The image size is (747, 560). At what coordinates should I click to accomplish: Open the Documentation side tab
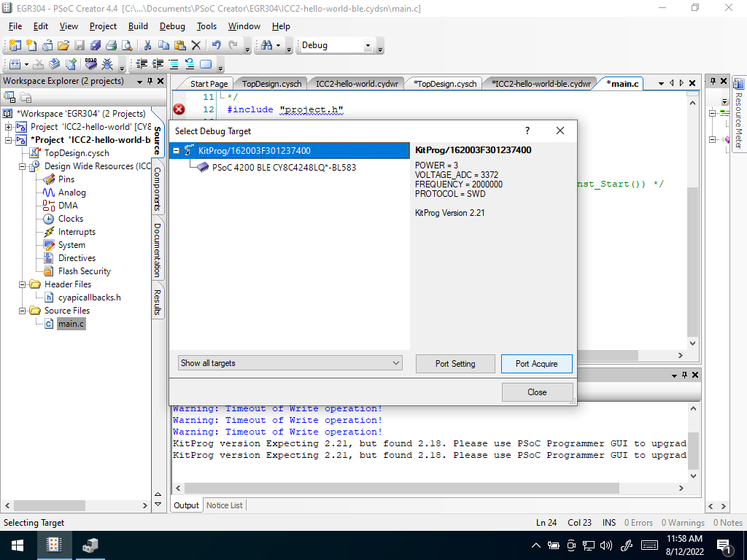click(x=158, y=250)
